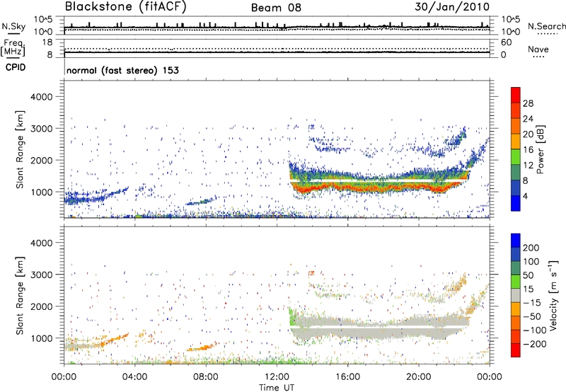Click the "CPID" row label

pos(16,67)
